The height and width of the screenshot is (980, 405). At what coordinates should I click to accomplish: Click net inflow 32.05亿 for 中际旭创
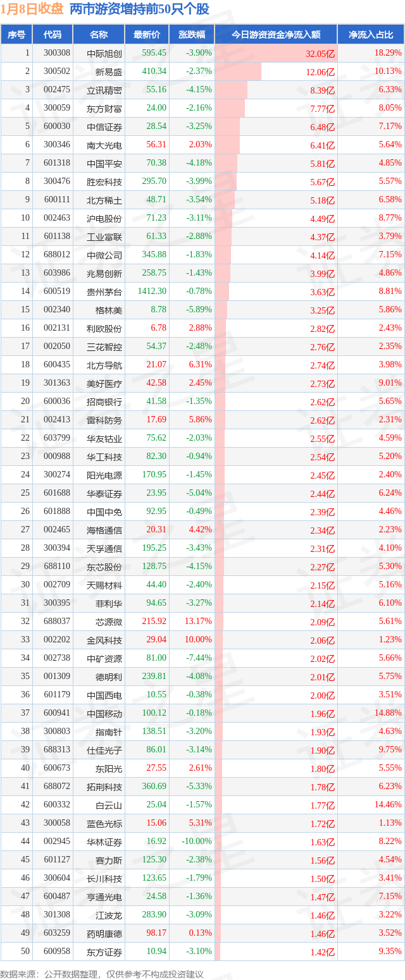pos(320,54)
